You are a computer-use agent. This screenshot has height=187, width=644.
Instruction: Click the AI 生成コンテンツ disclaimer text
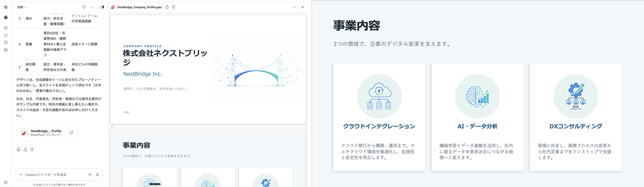(59, 185)
